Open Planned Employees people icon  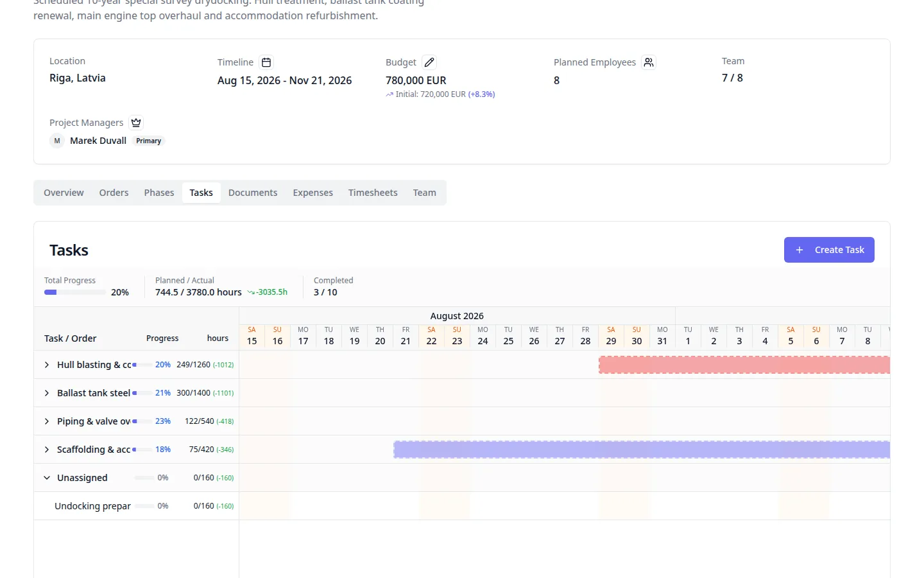(x=649, y=62)
